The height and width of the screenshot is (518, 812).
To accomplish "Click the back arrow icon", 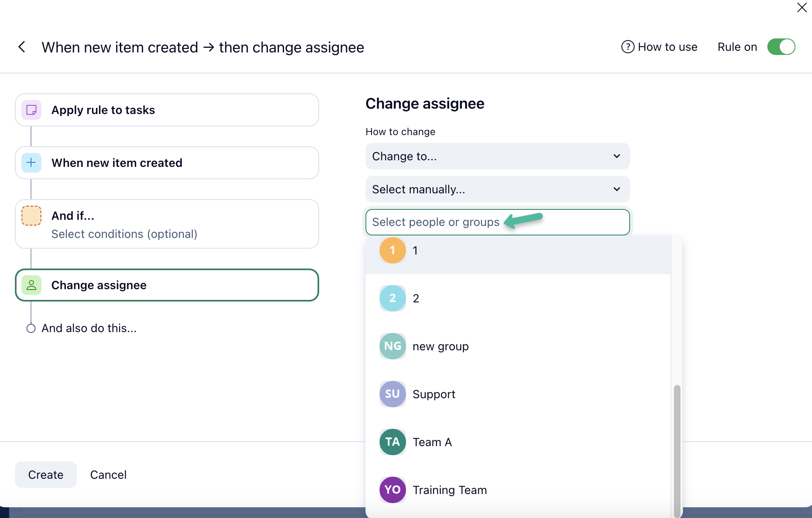I will pyautogui.click(x=22, y=47).
